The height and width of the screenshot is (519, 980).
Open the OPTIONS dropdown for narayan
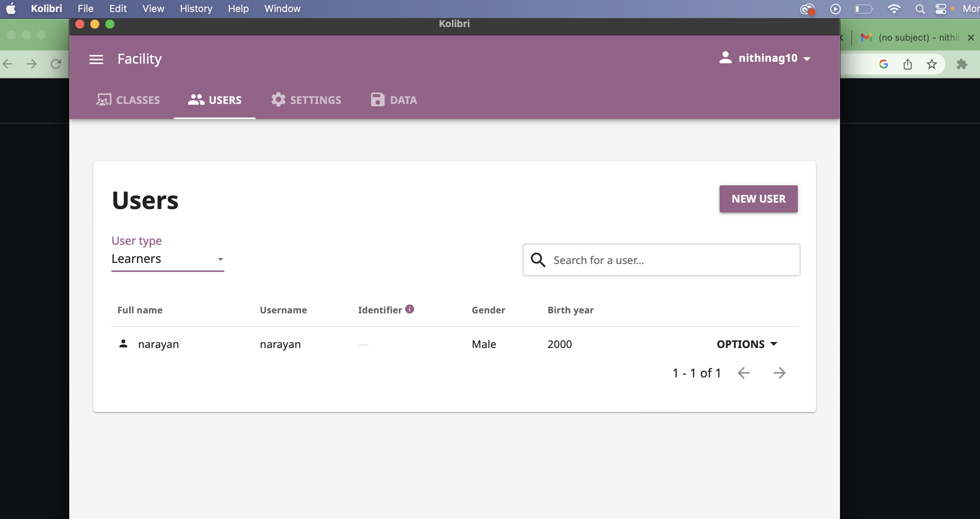click(746, 344)
